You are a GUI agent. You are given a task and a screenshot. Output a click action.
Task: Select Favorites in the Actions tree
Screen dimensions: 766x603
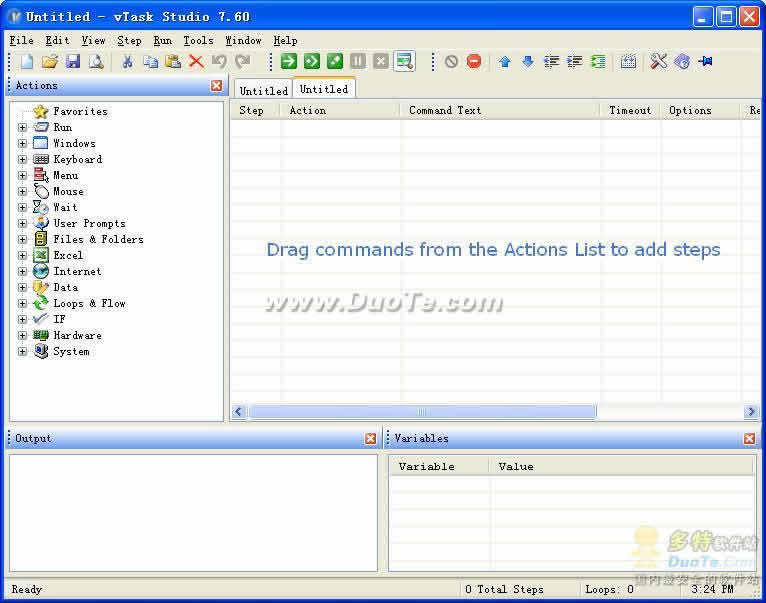coord(80,111)
